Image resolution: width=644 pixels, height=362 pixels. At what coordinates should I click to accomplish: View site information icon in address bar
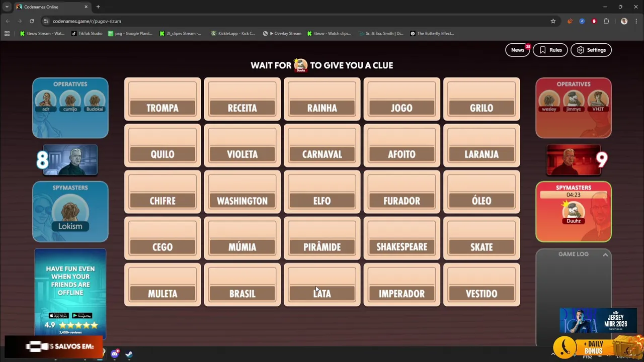[x=46, y=21]
